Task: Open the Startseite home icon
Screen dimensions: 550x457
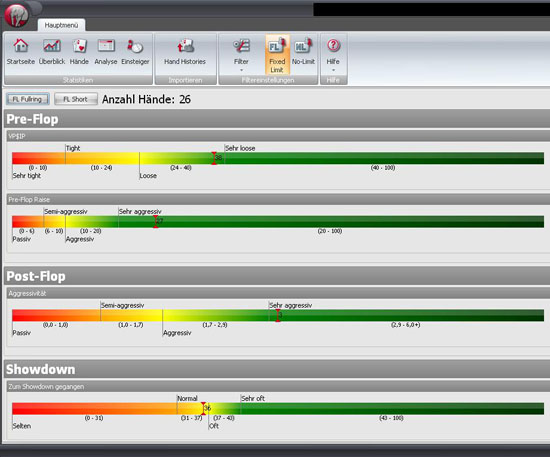Action: (x=21, y=46)
